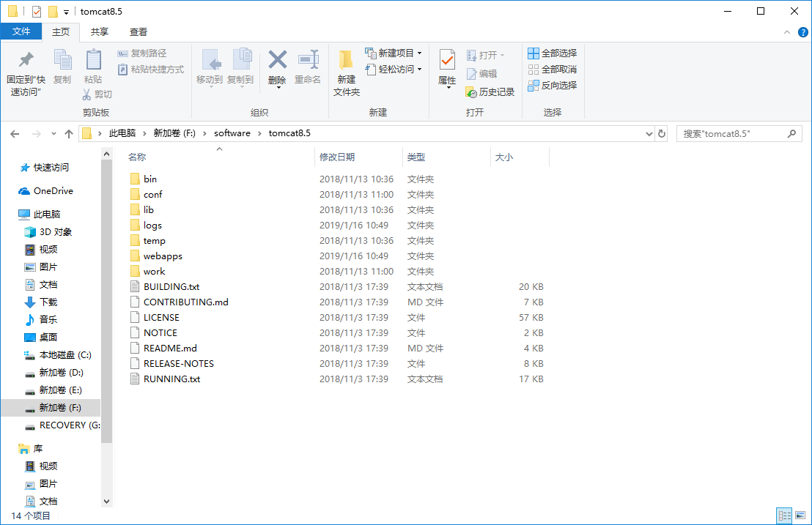The image size is (812, 525).
Task: Open Properties via checkmark icon
Action: [x=447, y=61]
